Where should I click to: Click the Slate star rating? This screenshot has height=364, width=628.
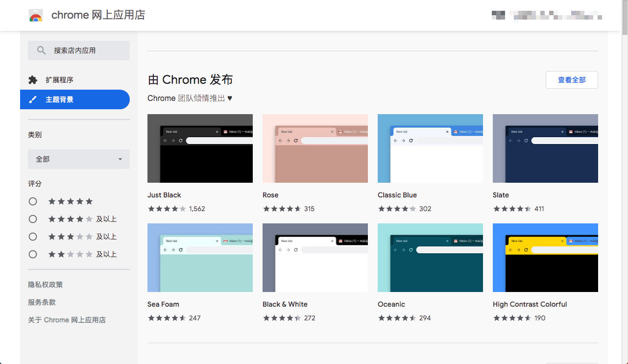point(512,209)
